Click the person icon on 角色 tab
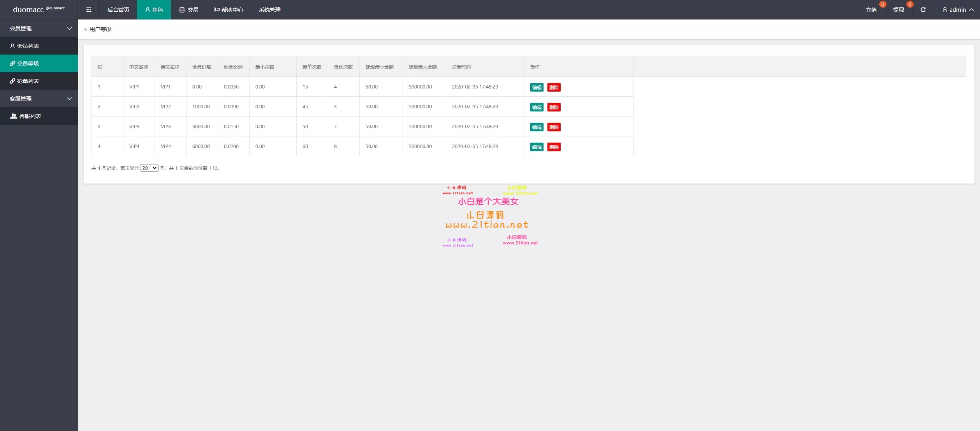 coord(148,10)
